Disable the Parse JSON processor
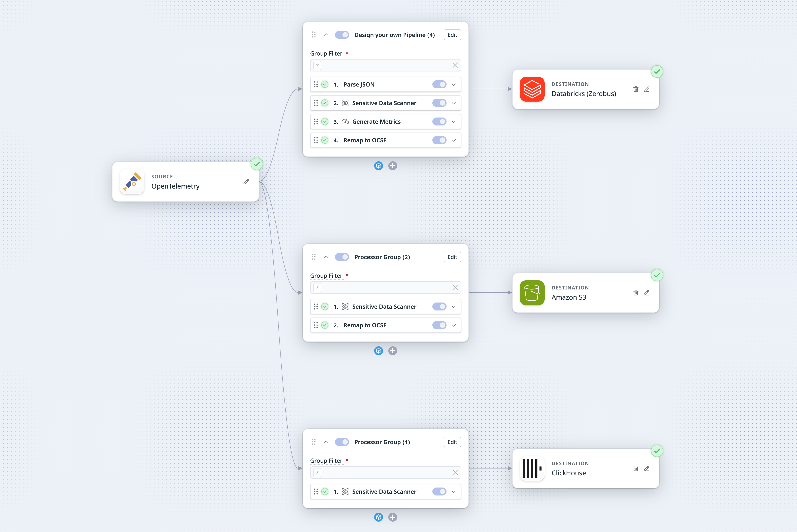The height and width of the screenshot is (532, 797). point(439,84)
